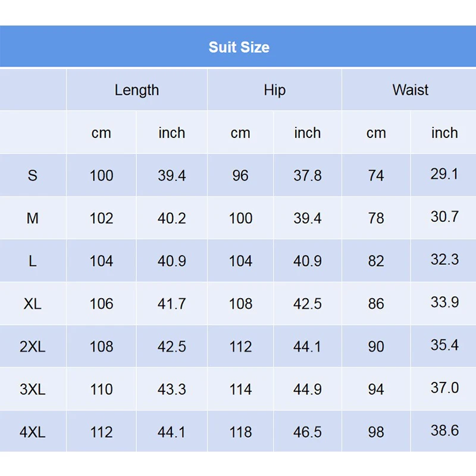
Task: Click the L size row label
Action: pyautogui.click(x=33, y=261)
